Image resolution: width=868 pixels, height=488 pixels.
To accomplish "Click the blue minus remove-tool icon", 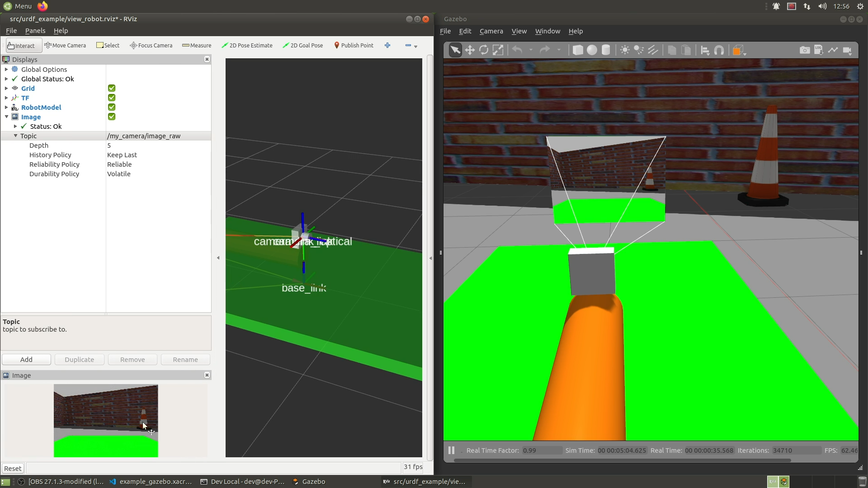I will pos(408,46).
